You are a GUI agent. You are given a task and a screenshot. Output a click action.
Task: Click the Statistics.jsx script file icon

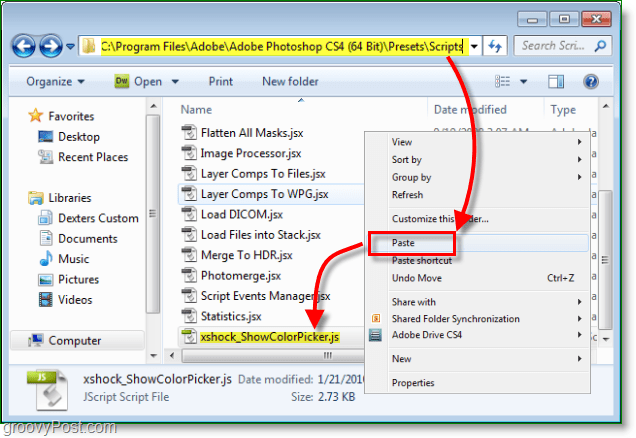[189, 316]
